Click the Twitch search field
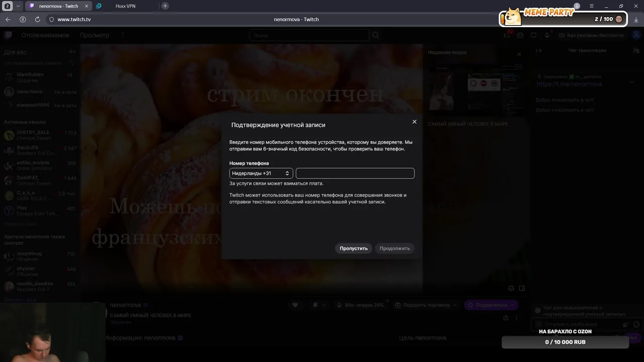 pos(309,35)
